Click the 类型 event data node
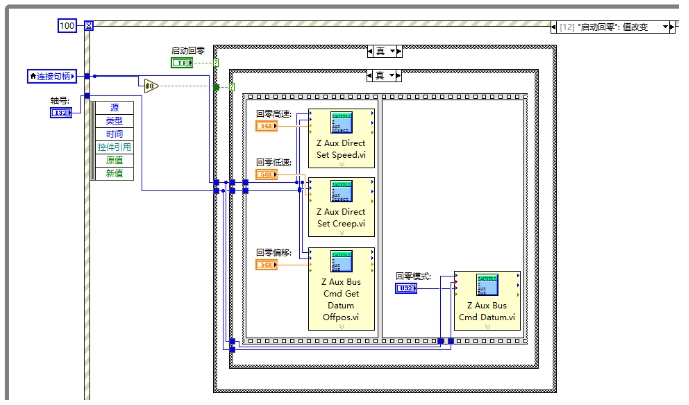Screen dimensions: 689x405 tap(114, 121)
